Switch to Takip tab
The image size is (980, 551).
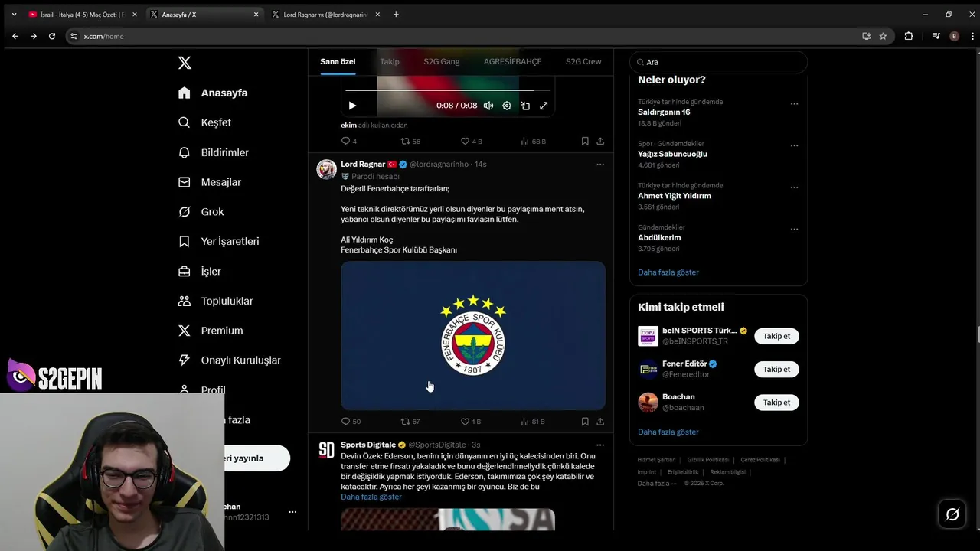(x=390, y=61)
